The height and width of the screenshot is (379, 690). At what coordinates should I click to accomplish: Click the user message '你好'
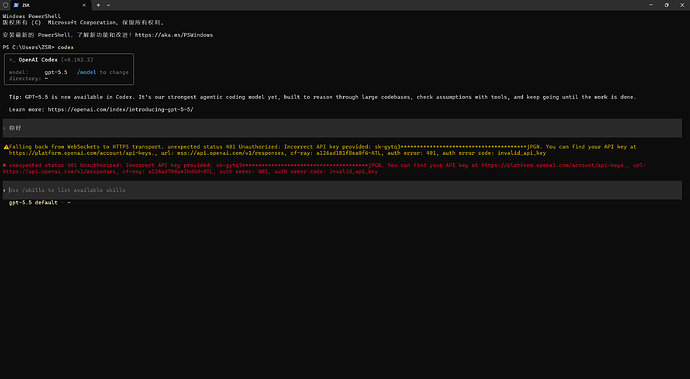15,128
